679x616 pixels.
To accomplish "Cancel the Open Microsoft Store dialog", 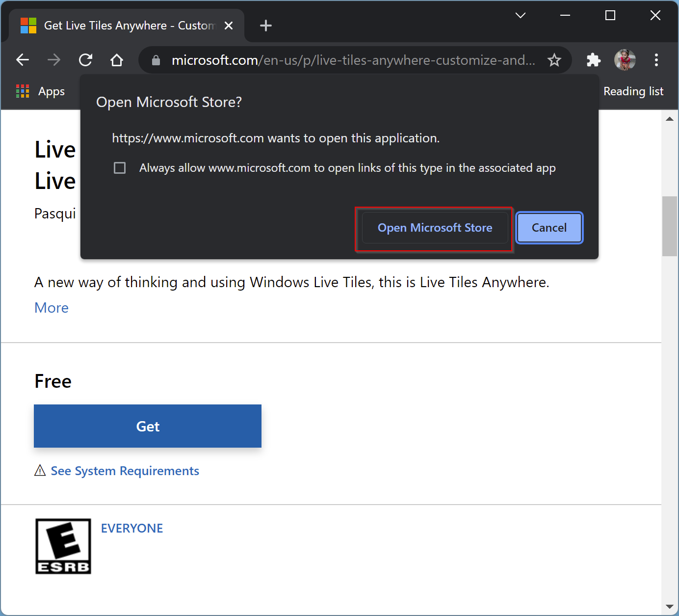I will coord(549,228).
